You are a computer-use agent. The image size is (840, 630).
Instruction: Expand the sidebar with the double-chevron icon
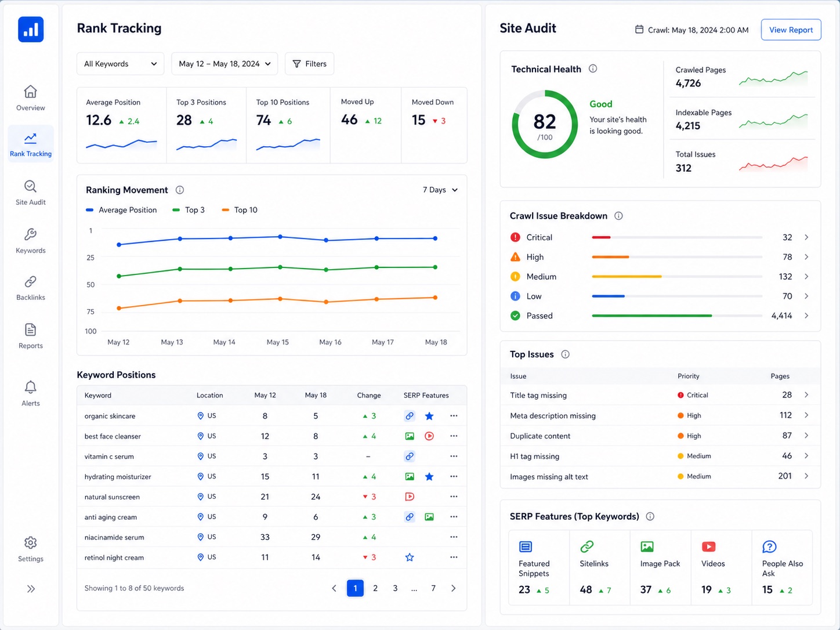[31, 589]
